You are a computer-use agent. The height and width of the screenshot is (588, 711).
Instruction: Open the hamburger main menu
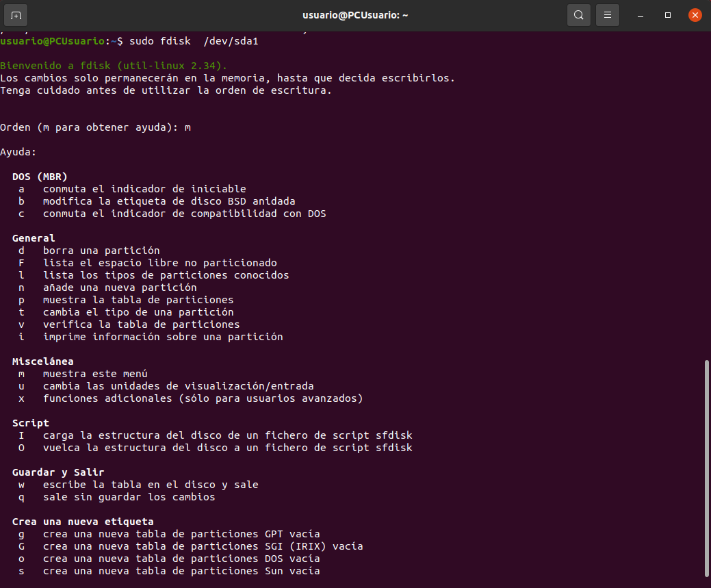(607, 15)
